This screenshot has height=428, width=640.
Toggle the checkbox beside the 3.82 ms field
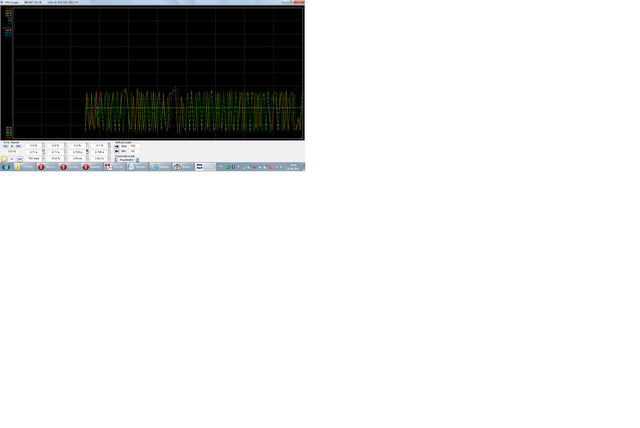(x=109, y=158)
